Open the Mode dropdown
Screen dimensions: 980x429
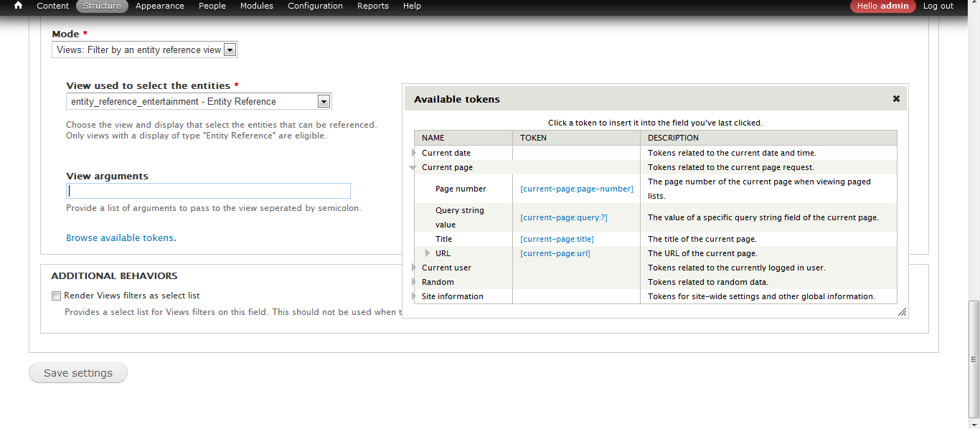230,49
